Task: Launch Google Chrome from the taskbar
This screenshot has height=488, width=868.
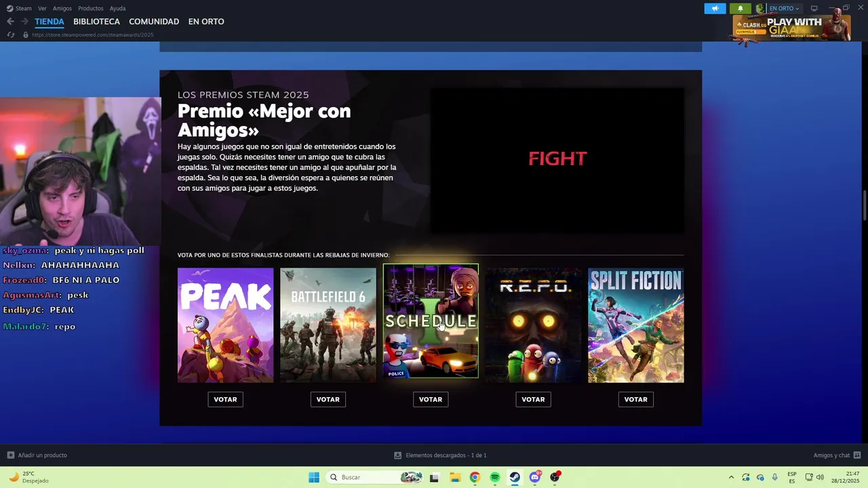Action: 475,477
